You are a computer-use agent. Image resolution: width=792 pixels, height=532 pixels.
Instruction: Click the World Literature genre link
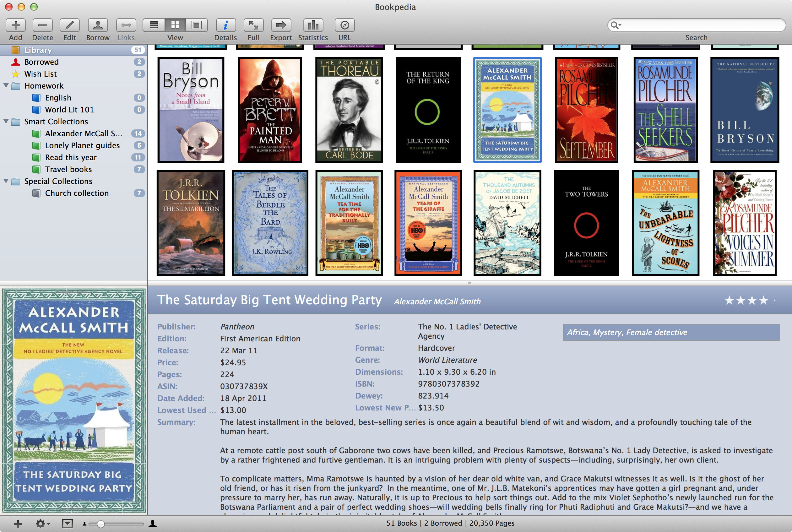coord(448,360)
